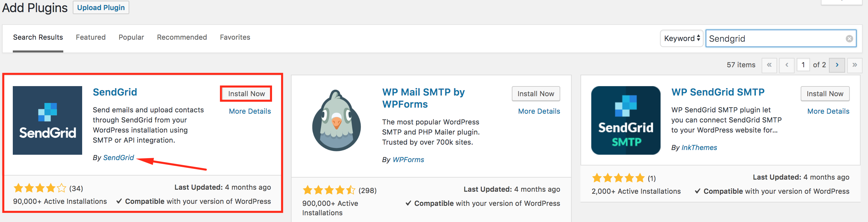Clear the search field with the X icon
This screenshot has width=868, height=222.
point(849,39)
